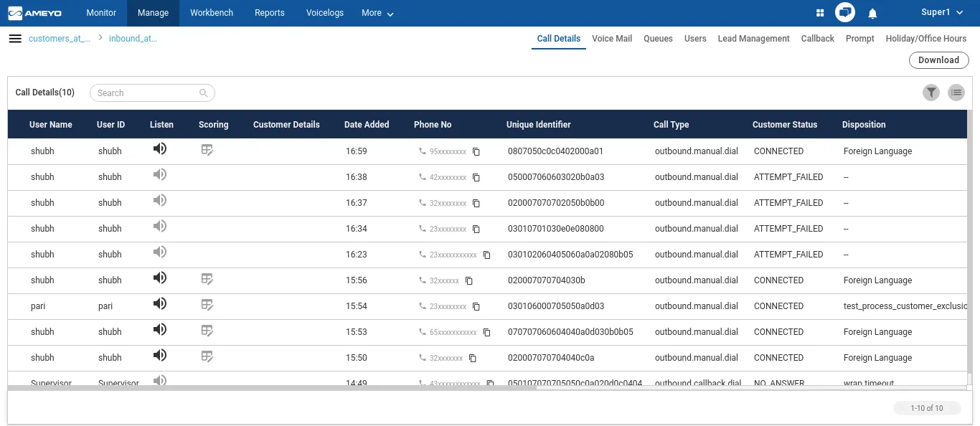Copy the phone number in the 16:37 row
The width and height of the screenshot is (980, 426).
pyautogui.click(x=476, y=203)
